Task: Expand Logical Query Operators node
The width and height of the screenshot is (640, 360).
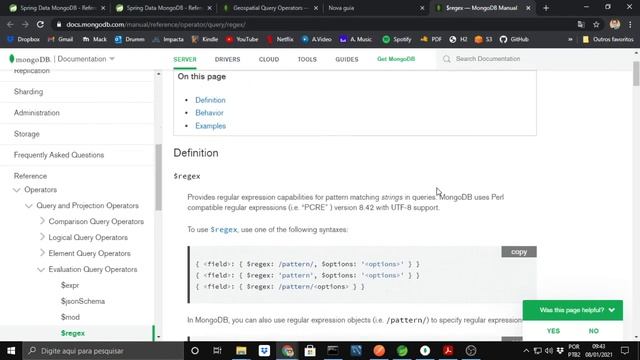Action: 42,237
